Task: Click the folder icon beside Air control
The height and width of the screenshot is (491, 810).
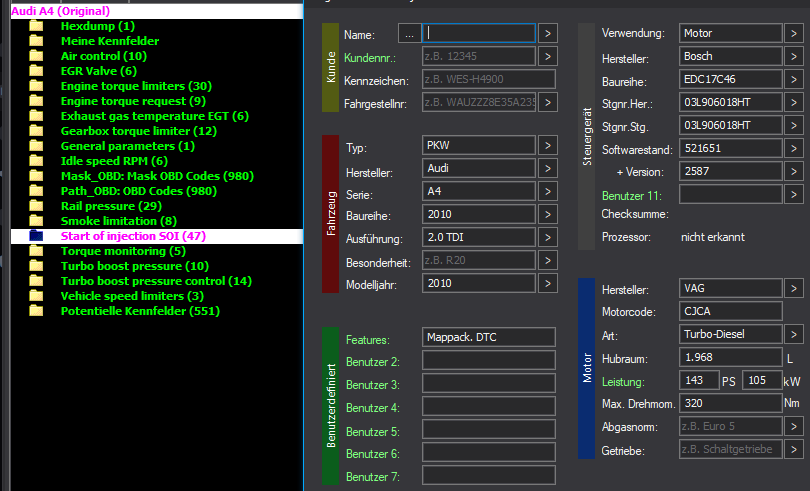Action: (37, 56)
